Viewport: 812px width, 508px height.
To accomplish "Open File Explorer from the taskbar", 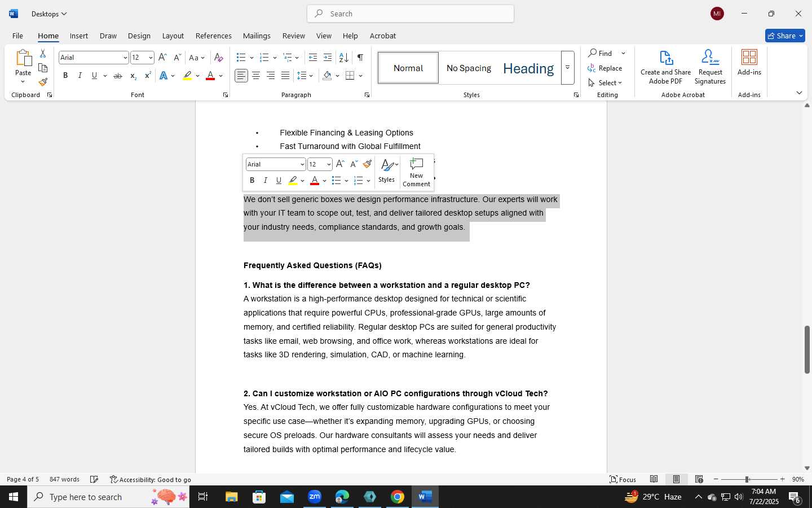I will tap(232, 497).
